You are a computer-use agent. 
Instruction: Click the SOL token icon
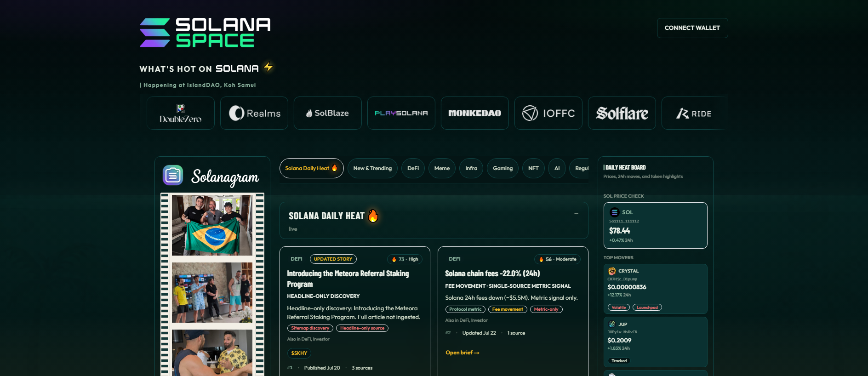615,212
